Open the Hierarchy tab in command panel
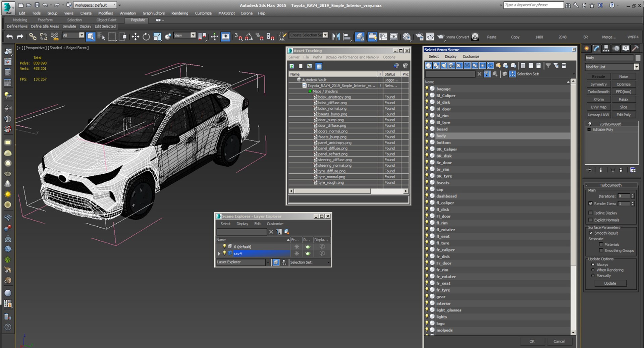Screen dimensions: 644x348 pos(606,49)
